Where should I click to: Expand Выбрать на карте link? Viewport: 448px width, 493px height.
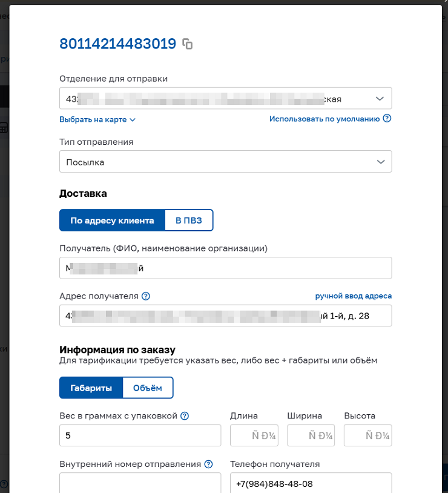coord(97,119)
